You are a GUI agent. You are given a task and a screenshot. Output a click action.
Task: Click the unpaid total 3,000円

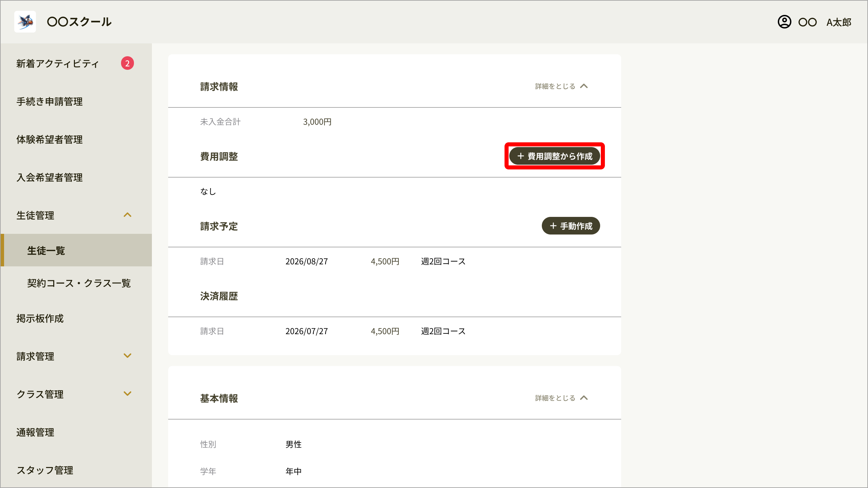point(317,122)
